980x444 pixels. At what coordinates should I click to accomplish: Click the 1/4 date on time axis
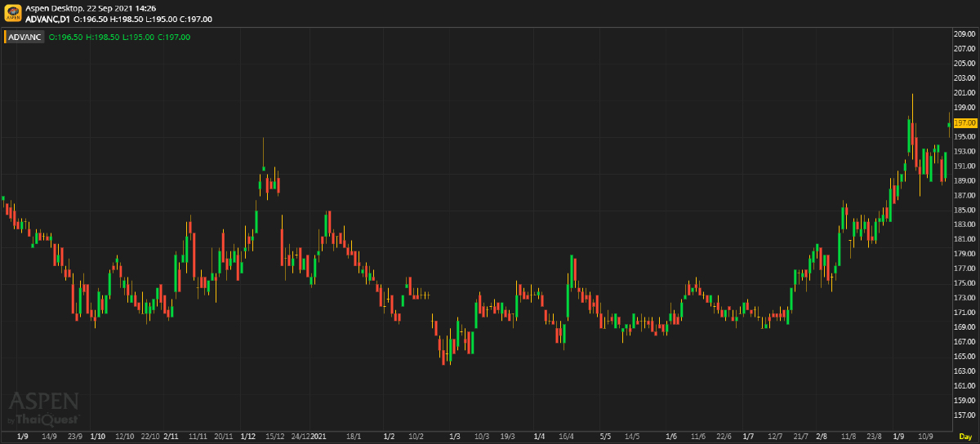coord(538,437)
